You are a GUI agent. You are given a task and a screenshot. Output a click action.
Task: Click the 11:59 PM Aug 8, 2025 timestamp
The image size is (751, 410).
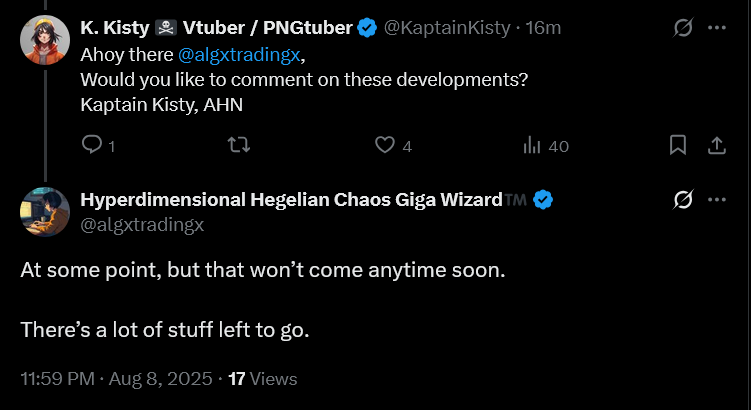pos(116,379)
